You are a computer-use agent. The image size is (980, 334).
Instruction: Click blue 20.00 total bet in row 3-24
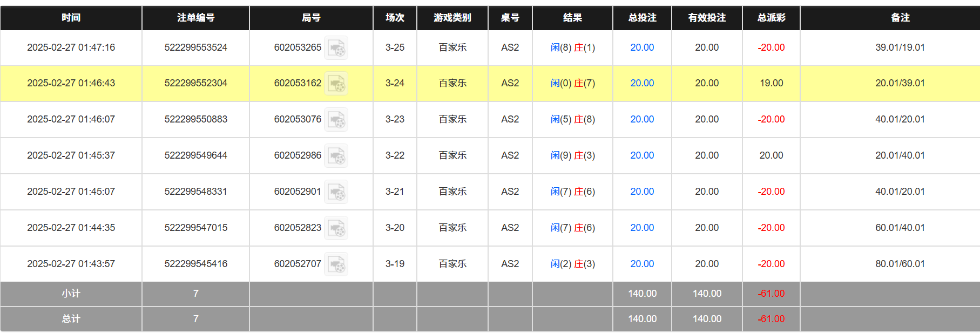(642, 83)
